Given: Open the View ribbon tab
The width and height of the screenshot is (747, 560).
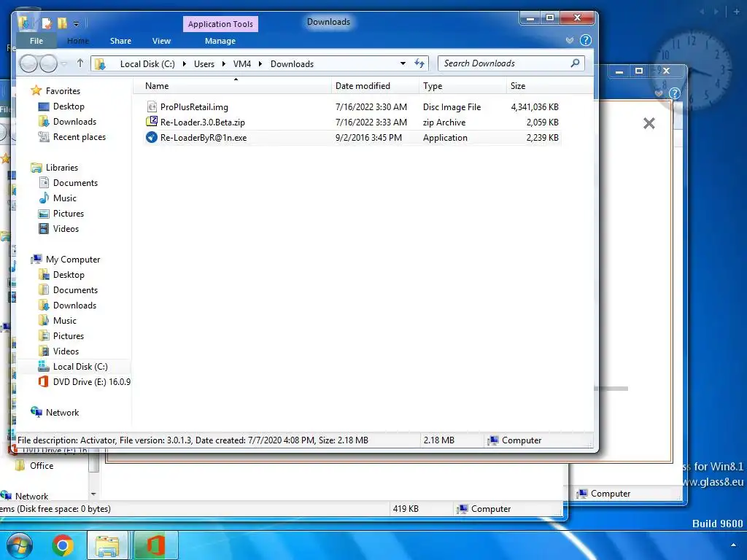Looking at the screenshot, I should coord(161,41).
